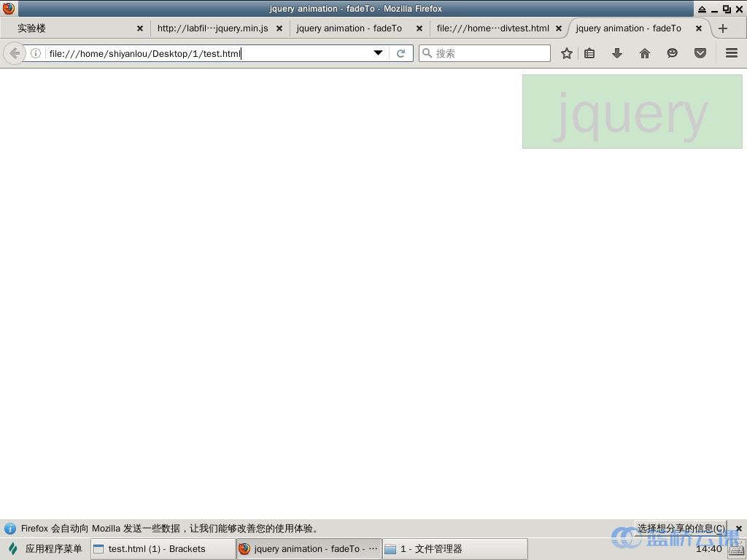Switch to the Brackets test.html taskbar window

point(162,549)
